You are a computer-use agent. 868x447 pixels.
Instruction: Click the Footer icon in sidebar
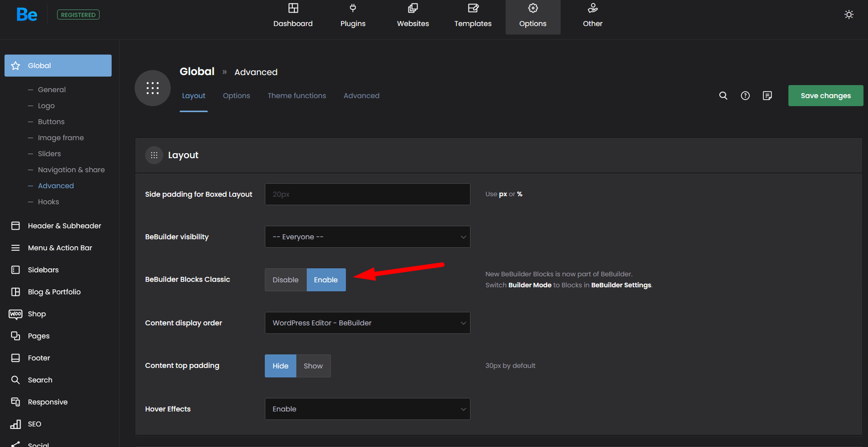click(16, 358)
